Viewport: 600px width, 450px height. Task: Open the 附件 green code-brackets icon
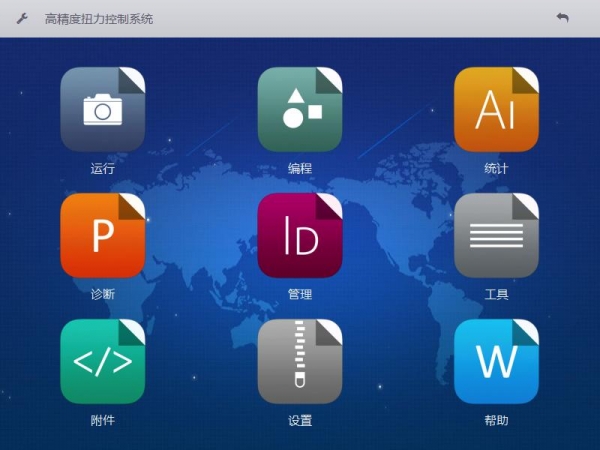[102, 362]
